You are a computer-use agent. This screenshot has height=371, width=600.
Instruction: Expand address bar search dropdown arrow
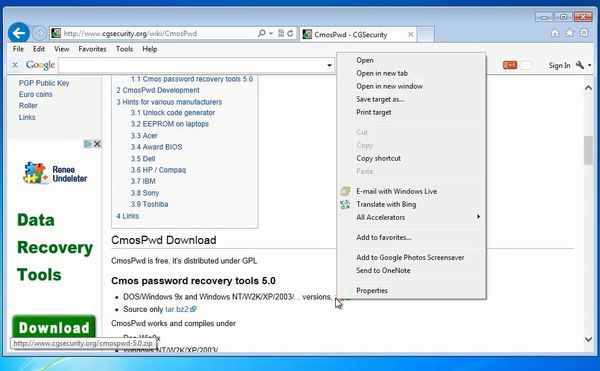tap(271, 33)
